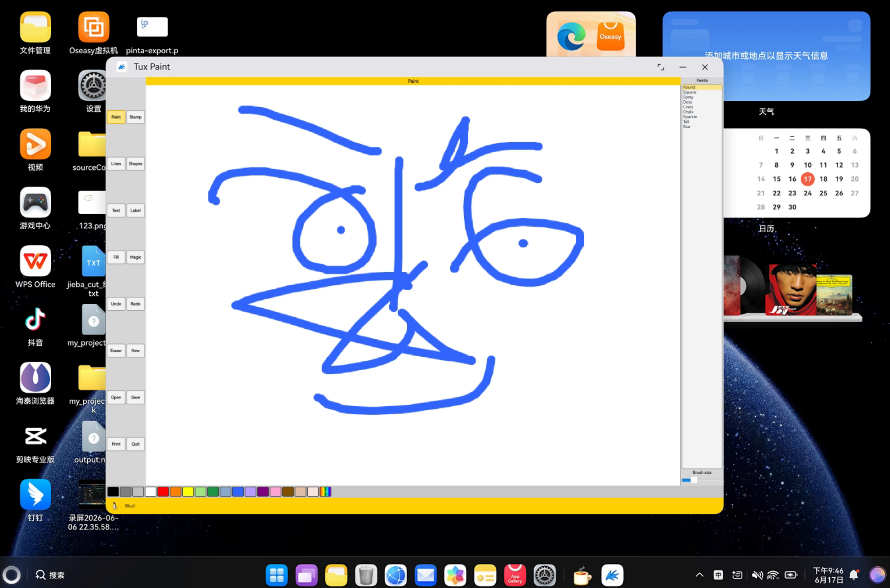
Task: Start a New drawing
Action: 135,351
